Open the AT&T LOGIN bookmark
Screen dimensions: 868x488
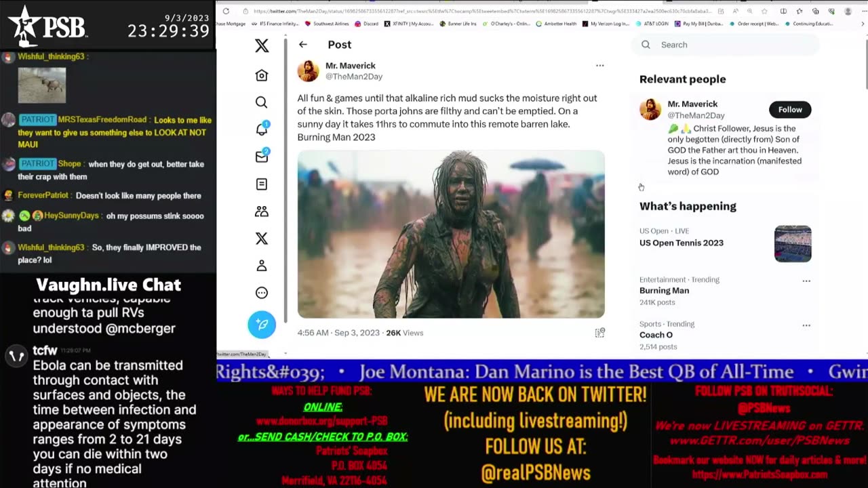pyautogui.click(x=652, y=24)
